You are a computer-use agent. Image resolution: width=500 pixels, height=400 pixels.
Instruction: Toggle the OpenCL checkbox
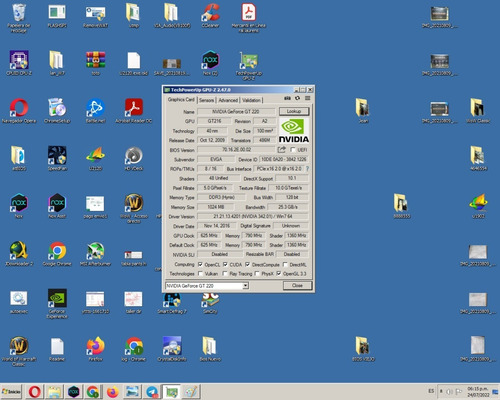click(200, 264)
